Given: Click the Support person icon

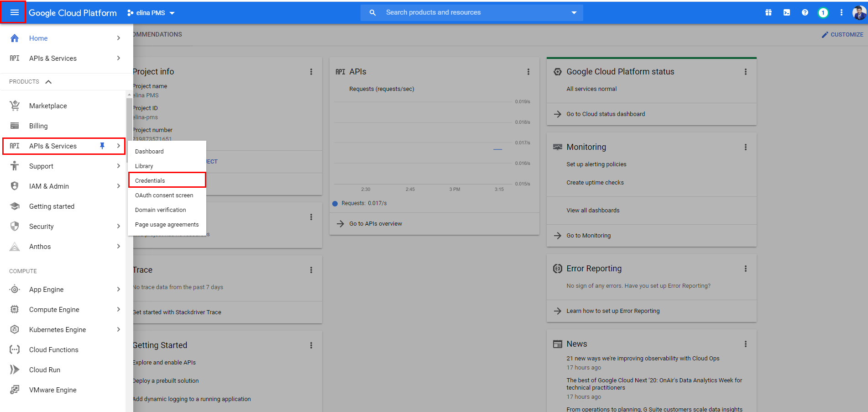Looking at the screenshot, I should coord(15,166).
